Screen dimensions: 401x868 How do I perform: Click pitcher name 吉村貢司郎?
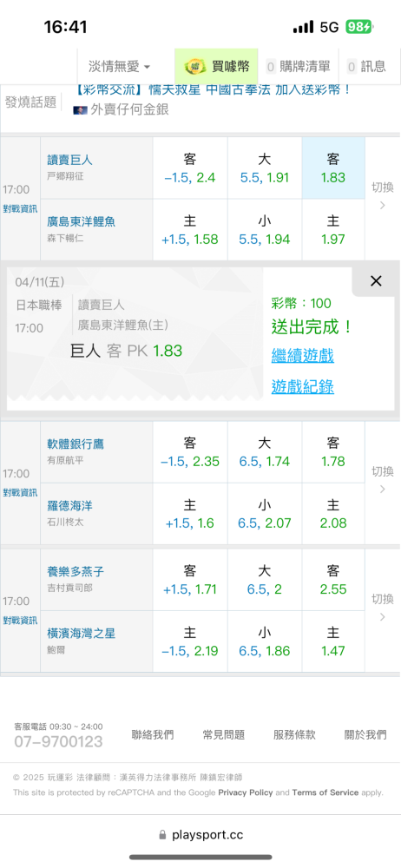(69, 588)
